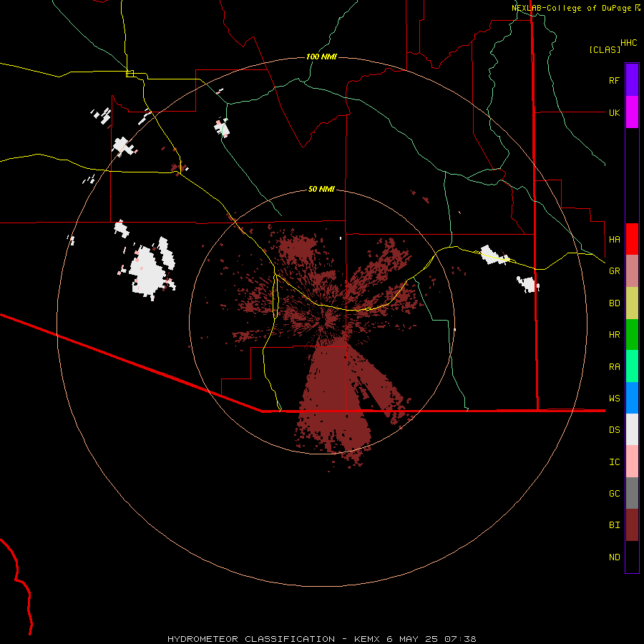
Task: Click the GC legend label
Action: (614, 494)
